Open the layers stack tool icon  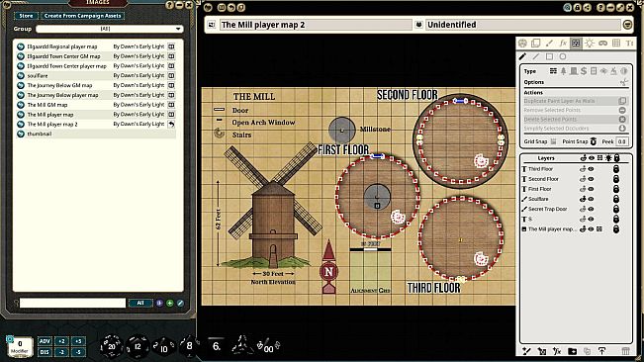pos(535,44)
